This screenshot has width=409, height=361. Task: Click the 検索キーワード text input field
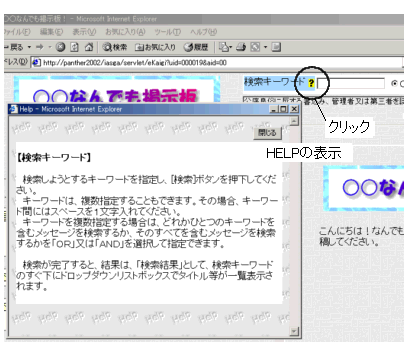(x=351, y=83)
